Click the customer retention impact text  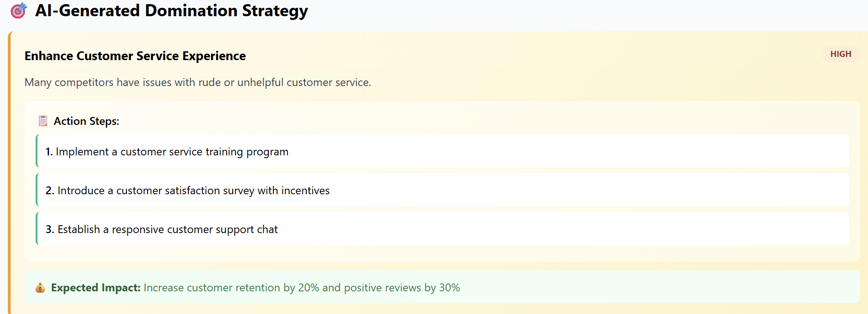click(x=302, y=288)
